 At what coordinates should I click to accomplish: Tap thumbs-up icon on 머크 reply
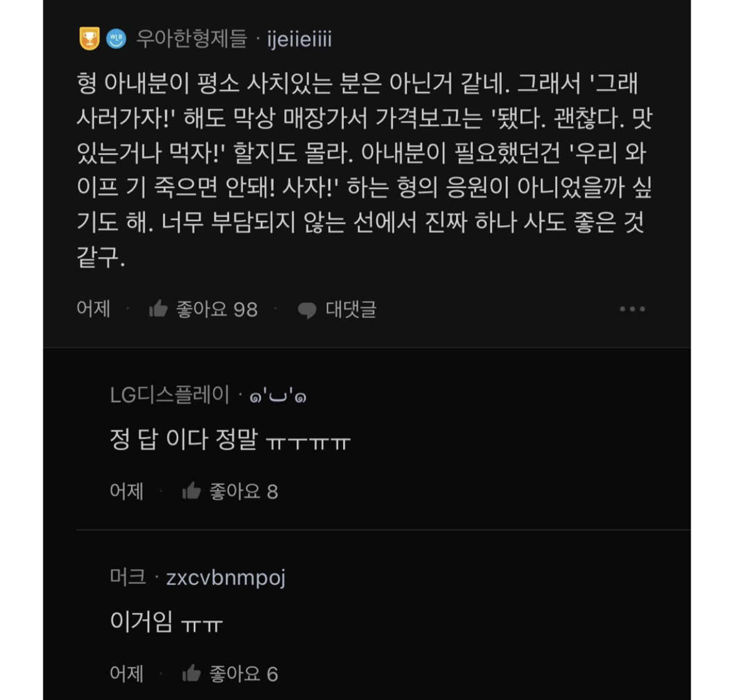tap(191, 674)
